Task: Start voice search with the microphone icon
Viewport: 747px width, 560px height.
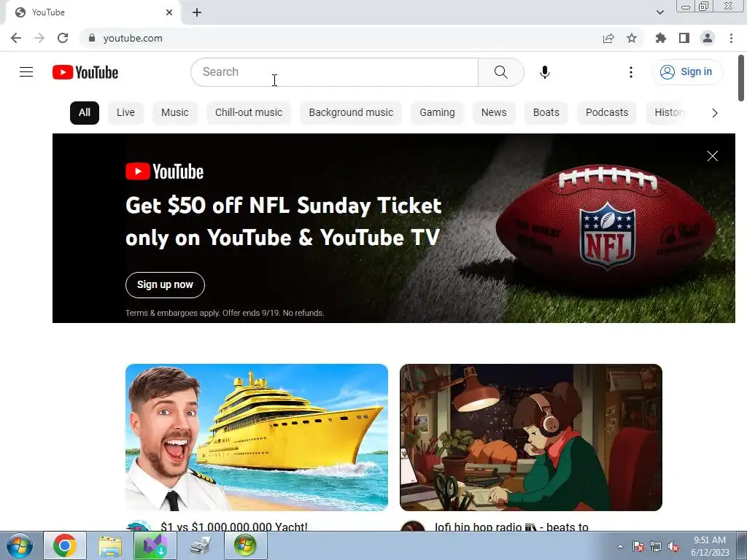Action: (x=544, y=72)
